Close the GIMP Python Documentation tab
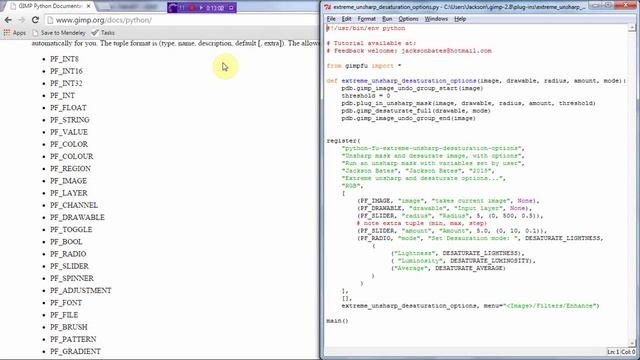The height and width of the screenshot is (360, 640). click(89, 7)
